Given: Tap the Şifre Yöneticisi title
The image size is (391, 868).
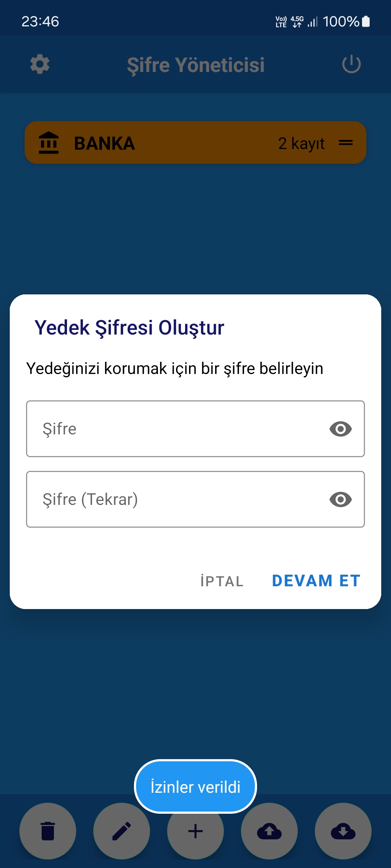Looking at the screenshot, I should 195,65.
